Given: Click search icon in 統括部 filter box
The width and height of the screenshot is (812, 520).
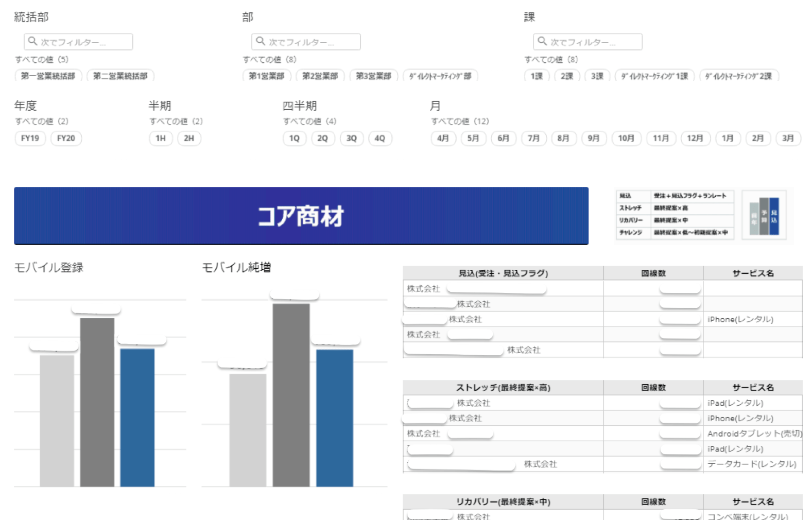Looking at the screenshot, I should (32, 41).
